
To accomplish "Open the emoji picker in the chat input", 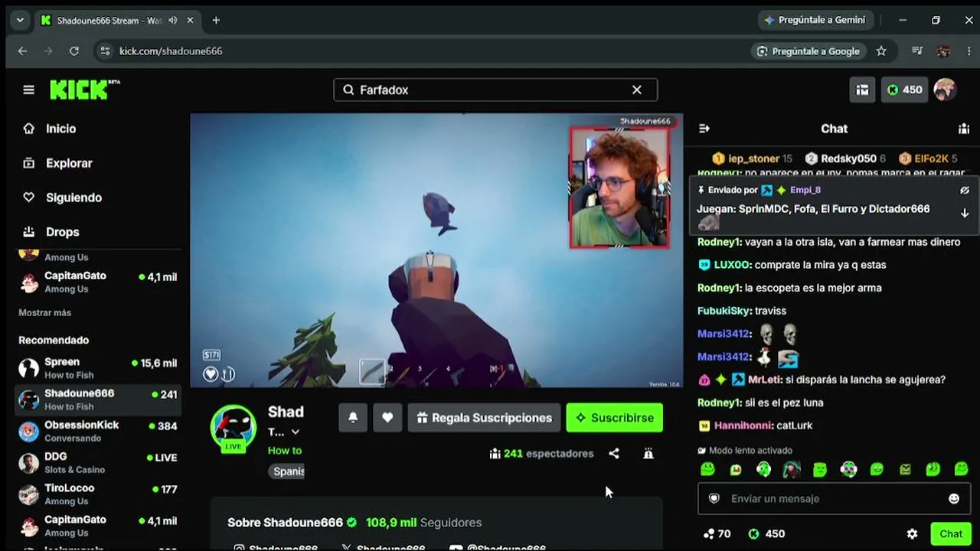I will click(x=954, y=498).
